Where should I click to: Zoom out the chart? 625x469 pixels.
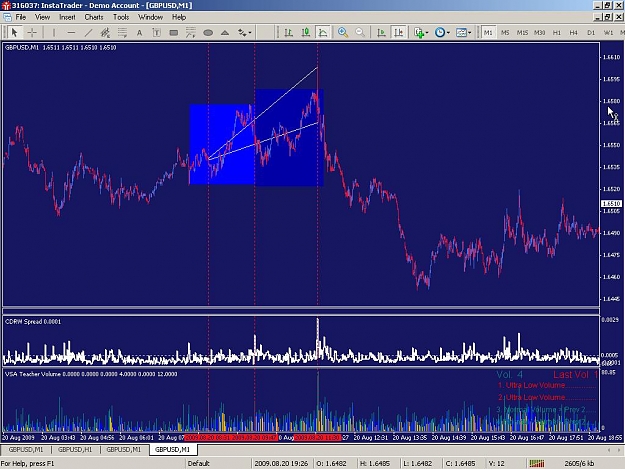click(360, 33)
